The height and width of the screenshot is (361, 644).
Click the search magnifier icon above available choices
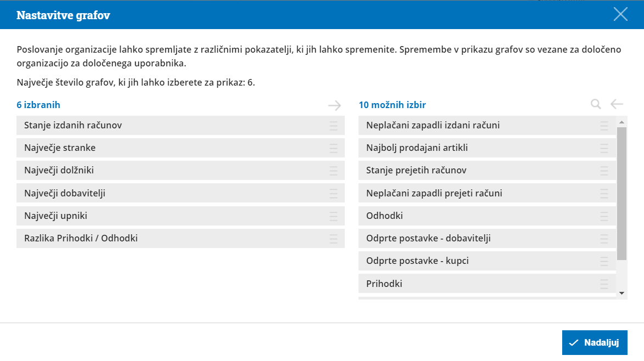click(x=596, y=104)
